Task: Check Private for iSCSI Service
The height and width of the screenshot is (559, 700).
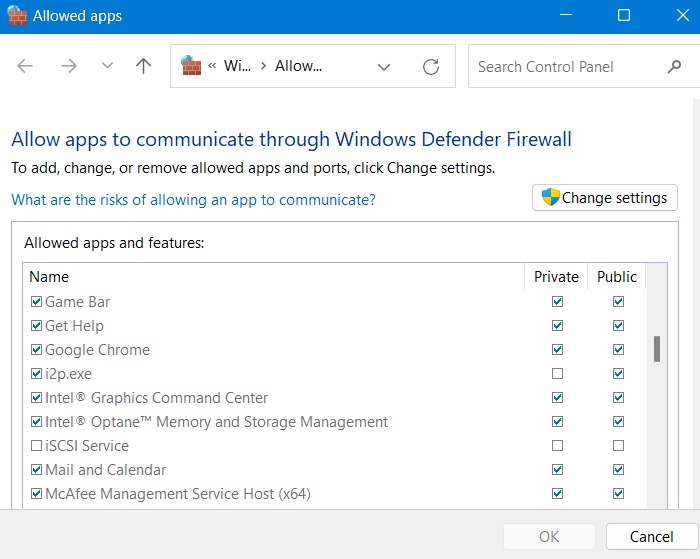Action: click(x=557, y=446)
